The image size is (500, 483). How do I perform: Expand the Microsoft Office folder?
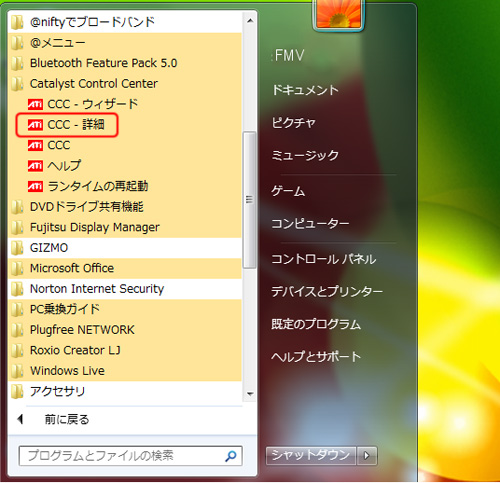pos(125,268)
